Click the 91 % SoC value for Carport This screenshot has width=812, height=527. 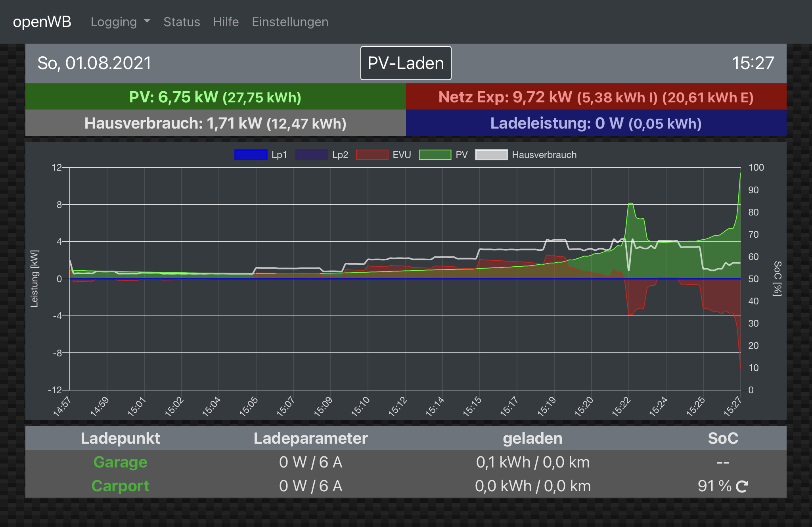coord(714,486)
